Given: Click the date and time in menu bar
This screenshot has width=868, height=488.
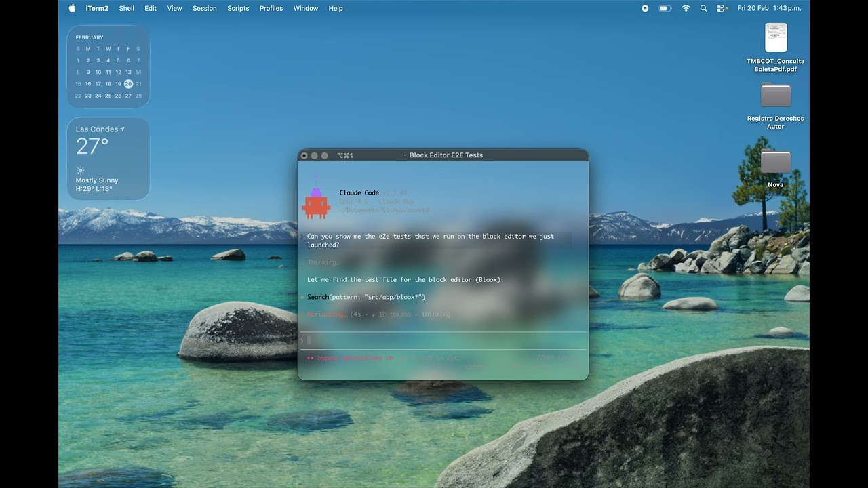Looking at the screenshot, I should click(x=769, y=8).
